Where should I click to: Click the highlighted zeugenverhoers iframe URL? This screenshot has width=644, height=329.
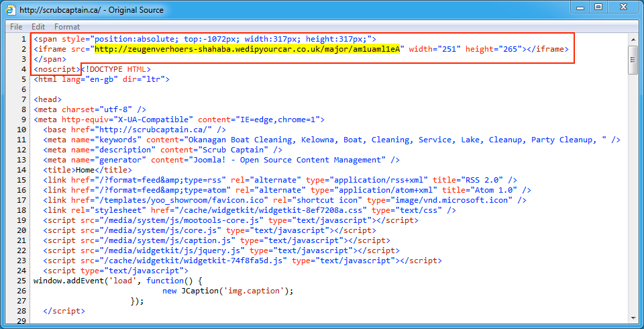[248, 49]
